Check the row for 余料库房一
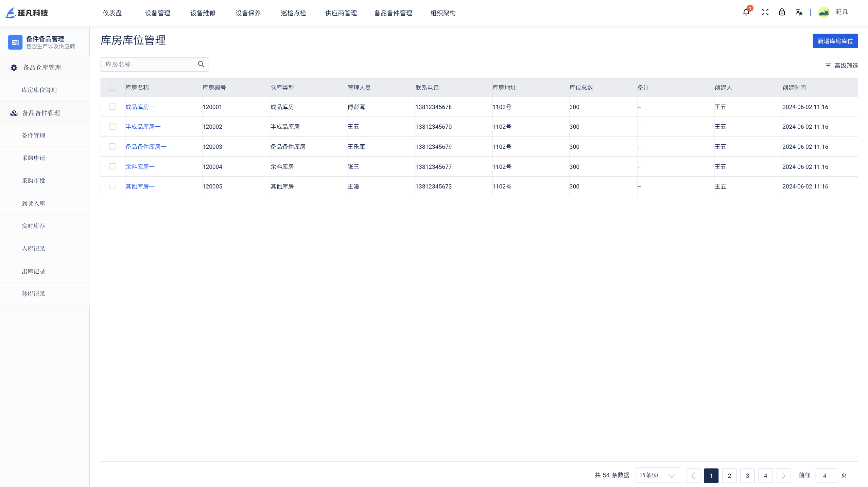This screenshot has height=487, width=868. point(112,166)
